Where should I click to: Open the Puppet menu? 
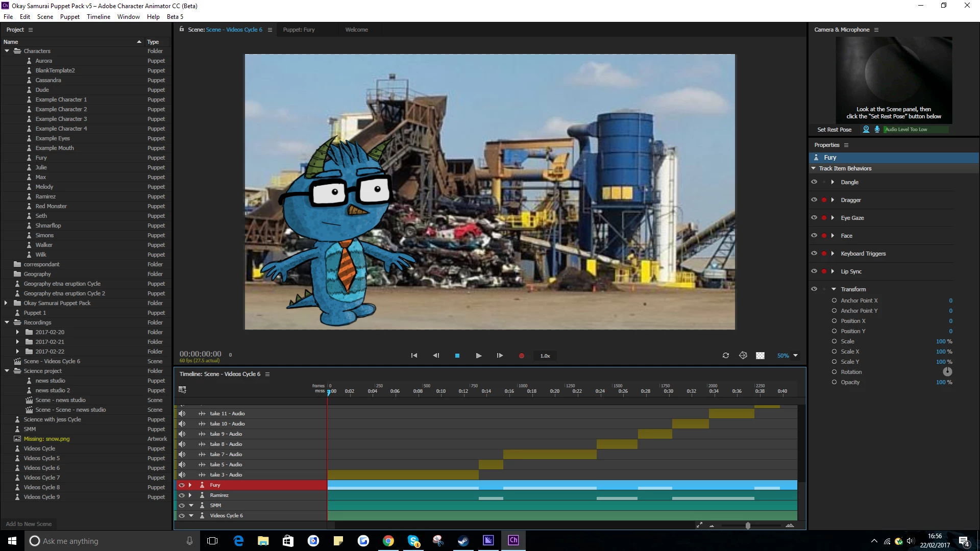69,16
